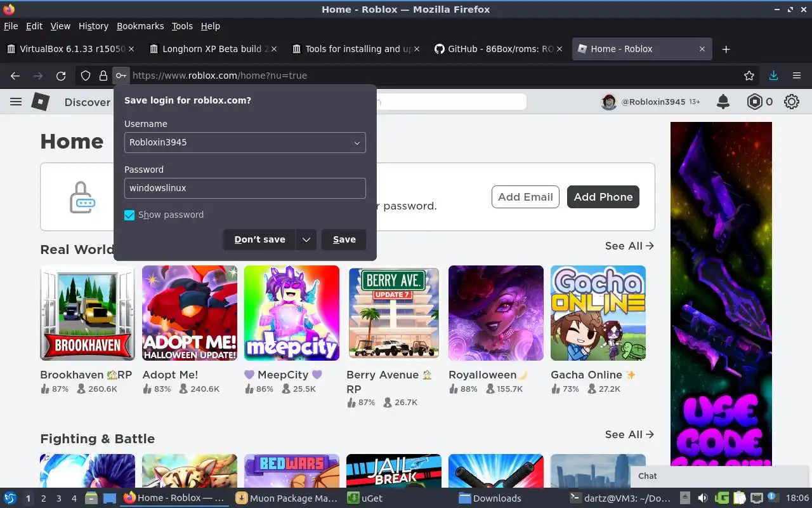
Task: Open the MeepCity game thumbnail
Action: 292,313
